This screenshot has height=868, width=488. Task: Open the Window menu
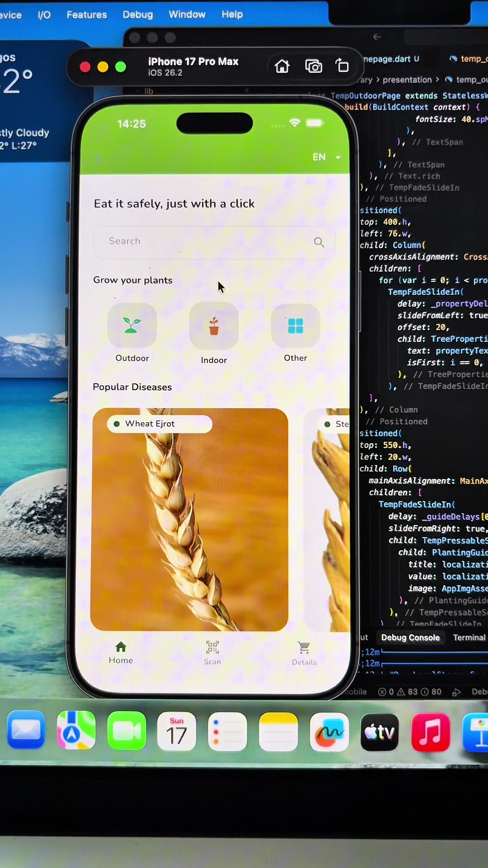187,14
